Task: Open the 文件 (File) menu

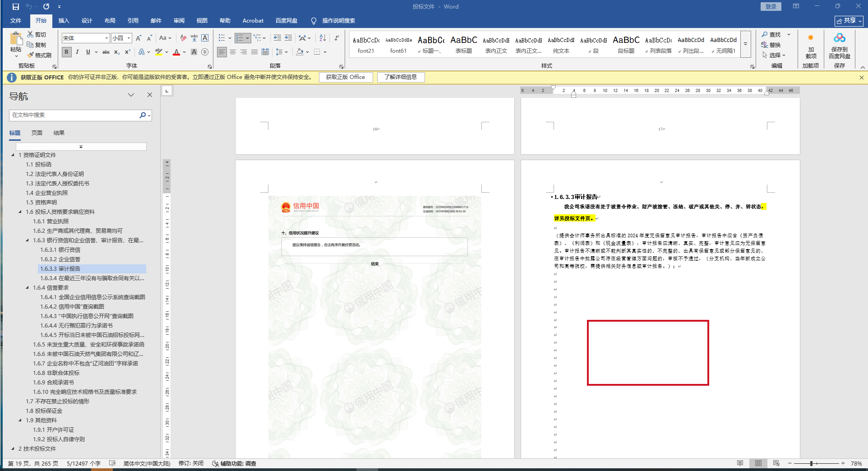Action: coord(16,21)
